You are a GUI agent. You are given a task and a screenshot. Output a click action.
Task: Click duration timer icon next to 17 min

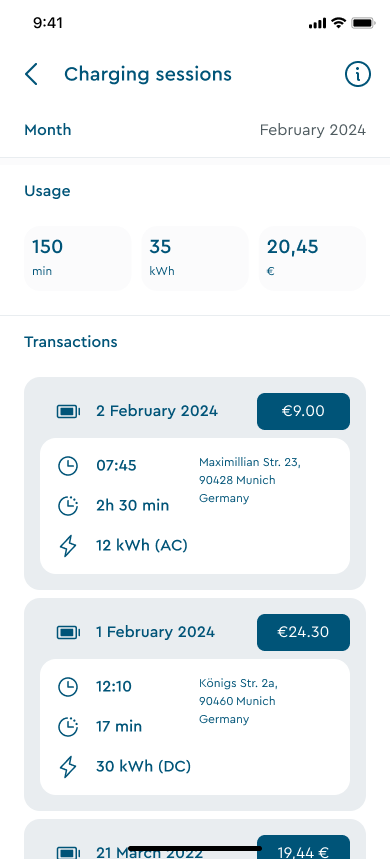point(68,726)
